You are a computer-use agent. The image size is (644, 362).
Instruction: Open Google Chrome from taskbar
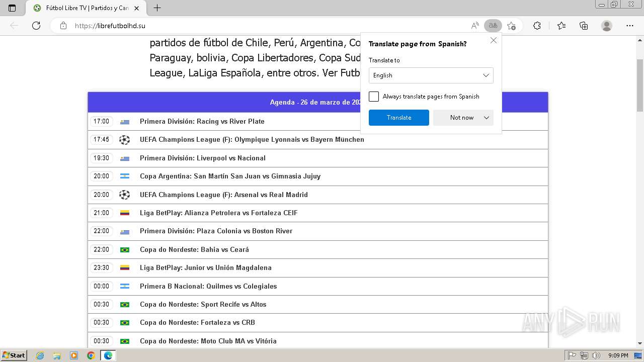(91, 355)
